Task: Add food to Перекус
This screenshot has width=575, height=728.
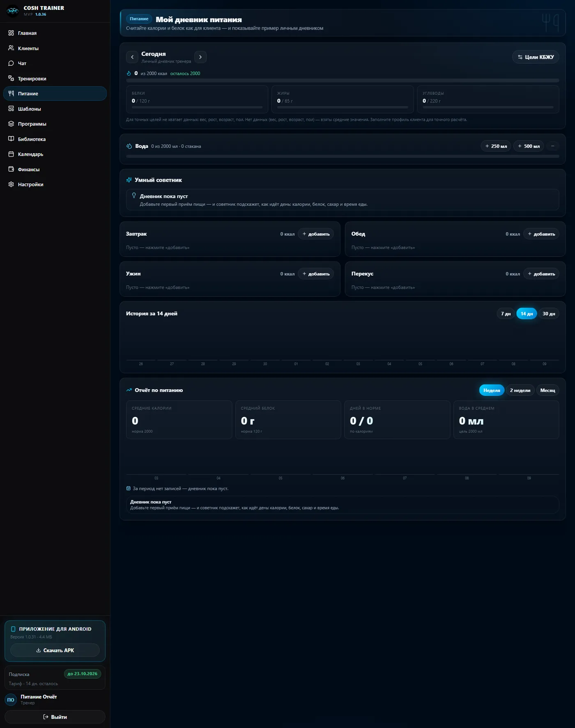Action: [x=541, y=274]
